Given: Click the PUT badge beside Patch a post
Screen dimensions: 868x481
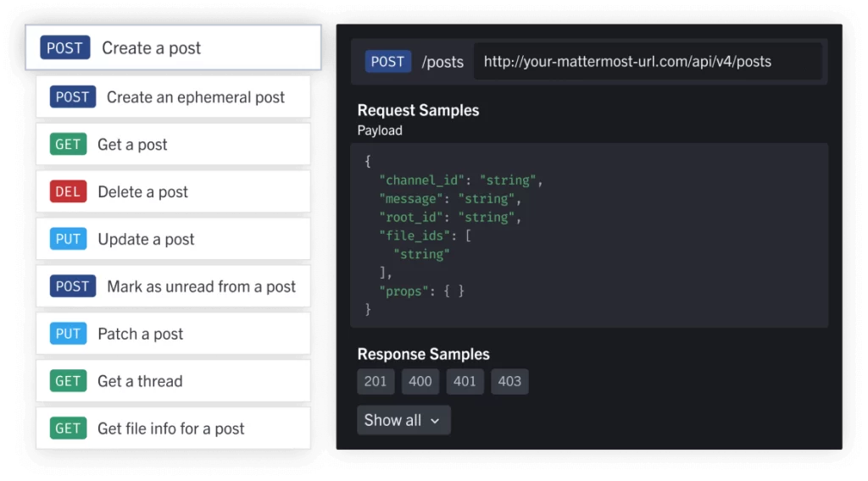Looking at the screenshot, I should [x=68, y=334].
